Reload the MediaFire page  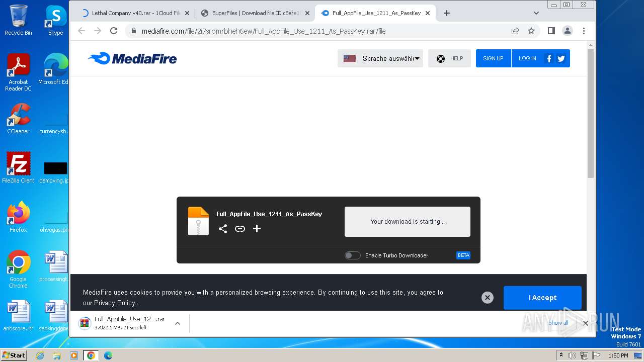[114, 31]
